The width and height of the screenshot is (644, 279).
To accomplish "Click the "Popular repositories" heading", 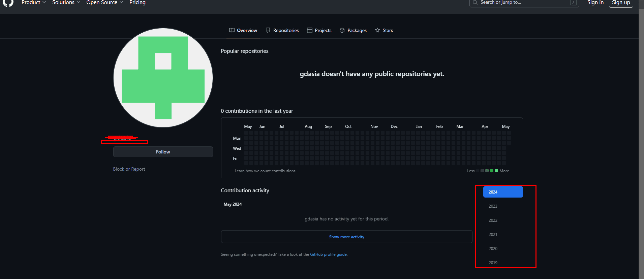I will (245, 51).
